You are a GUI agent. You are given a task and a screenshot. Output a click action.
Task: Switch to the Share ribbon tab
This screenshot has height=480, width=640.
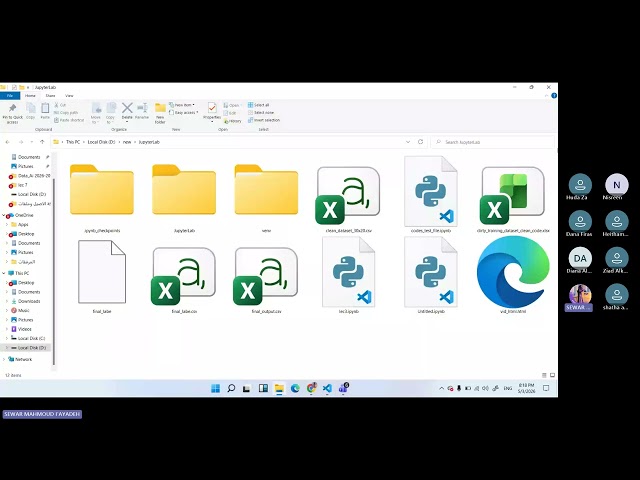tap(50, 96)
